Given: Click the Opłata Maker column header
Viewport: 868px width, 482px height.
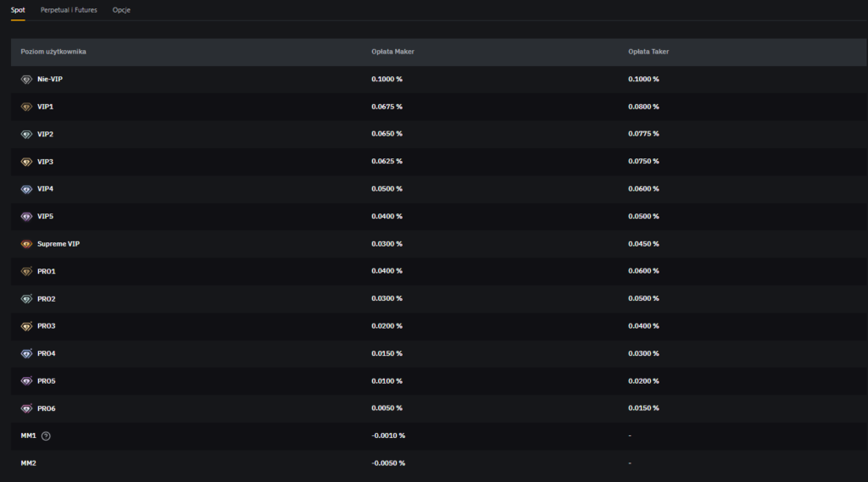Looking at the screenshot, I should (392, 52).
